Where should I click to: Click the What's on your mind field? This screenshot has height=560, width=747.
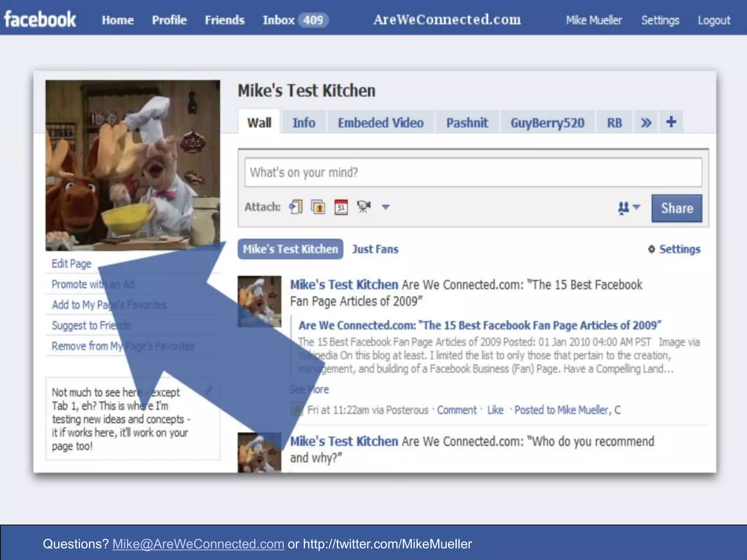point(473,172)
